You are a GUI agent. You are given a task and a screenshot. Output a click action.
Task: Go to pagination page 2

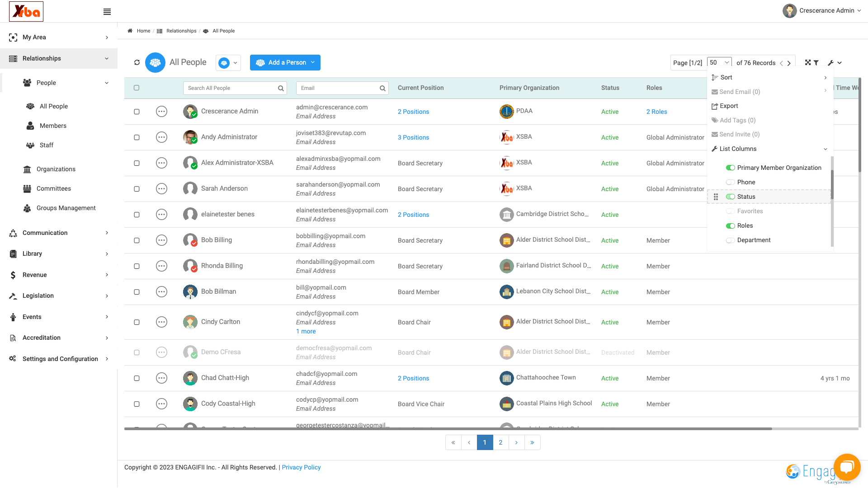(x=500, y=442)
